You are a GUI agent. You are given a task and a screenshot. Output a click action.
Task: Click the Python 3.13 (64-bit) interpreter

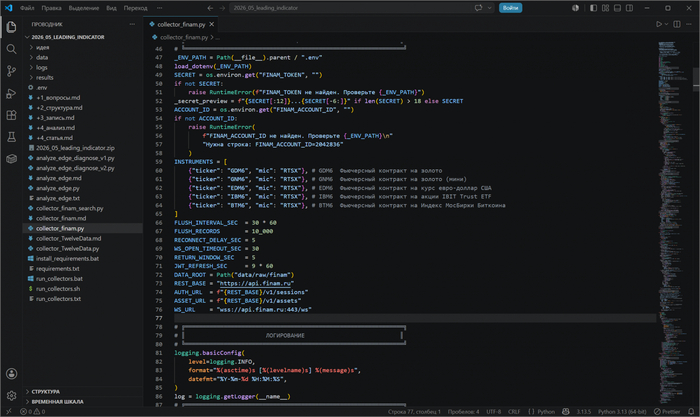[x=622, y=412]
